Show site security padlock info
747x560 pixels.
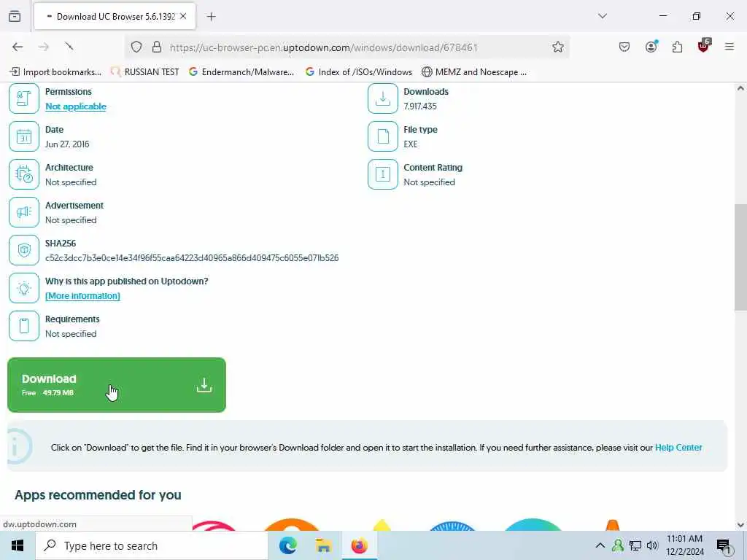pos(157,47)
